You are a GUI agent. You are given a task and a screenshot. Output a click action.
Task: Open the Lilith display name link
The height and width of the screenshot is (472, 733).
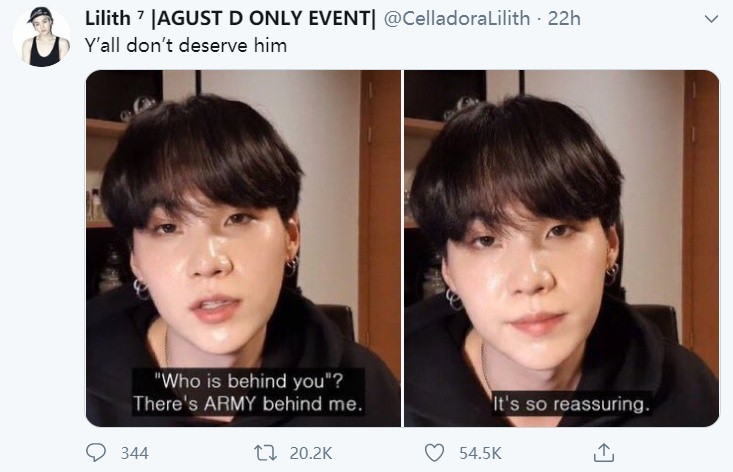108,19
